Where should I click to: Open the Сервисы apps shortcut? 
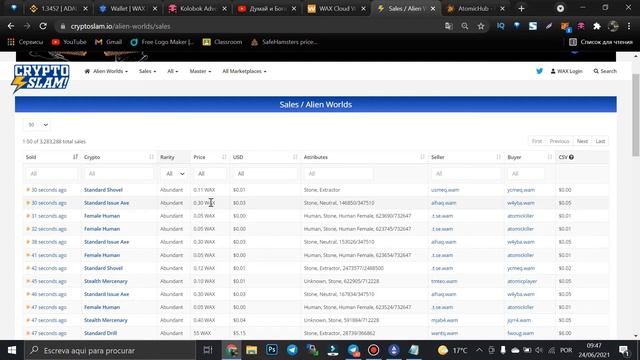click(25, 42)
